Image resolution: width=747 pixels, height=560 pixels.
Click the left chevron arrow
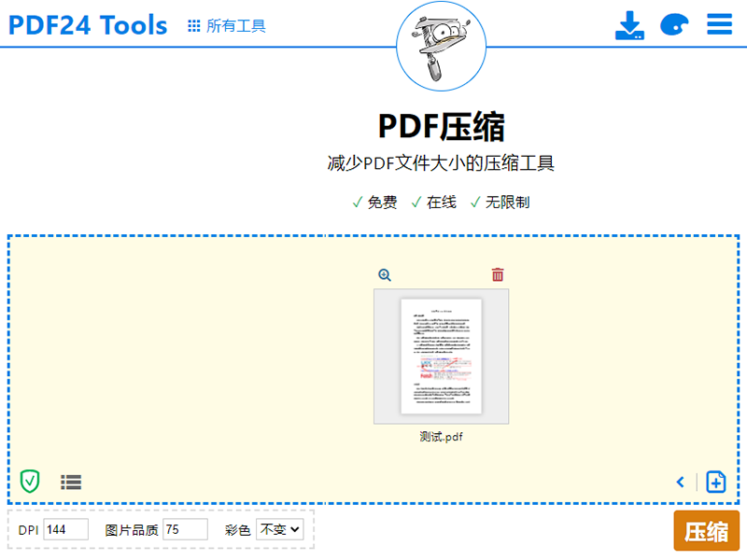pos(681,483)
